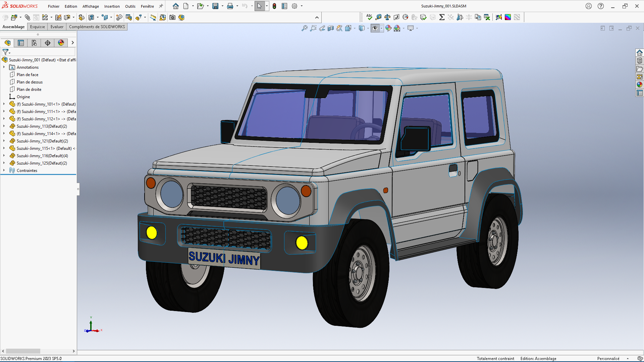Click the Measure tool icon
This screenshot has height=362, width=644.
(x=378, y=17)
